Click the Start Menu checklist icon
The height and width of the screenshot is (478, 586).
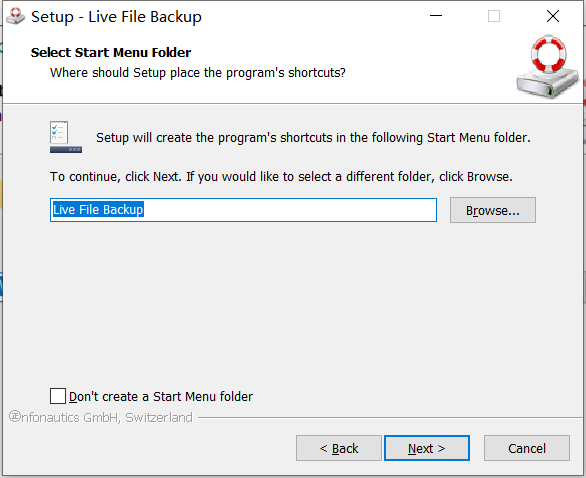coord(66,137)
